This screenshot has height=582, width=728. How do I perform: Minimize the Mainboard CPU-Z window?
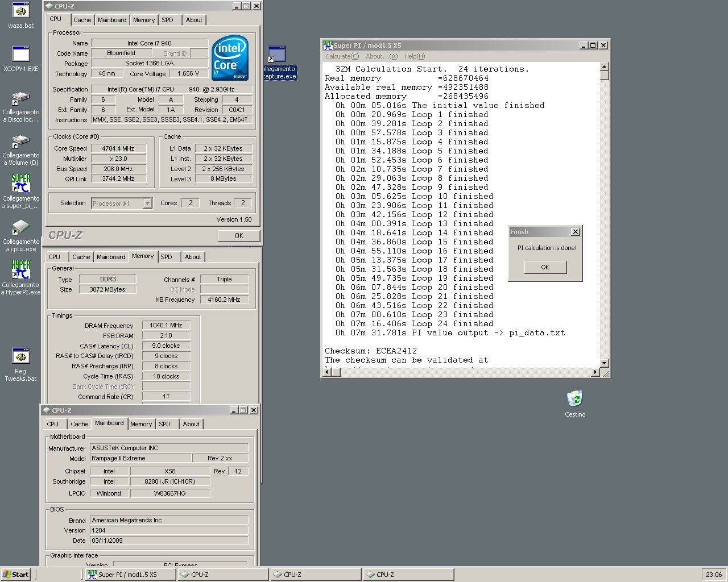point(234,410)
